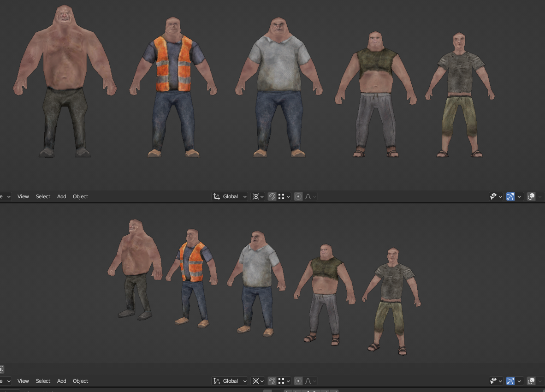
Task: Open the interaction mode dropdown in upper viewport
Action: [x=6, y=196]
